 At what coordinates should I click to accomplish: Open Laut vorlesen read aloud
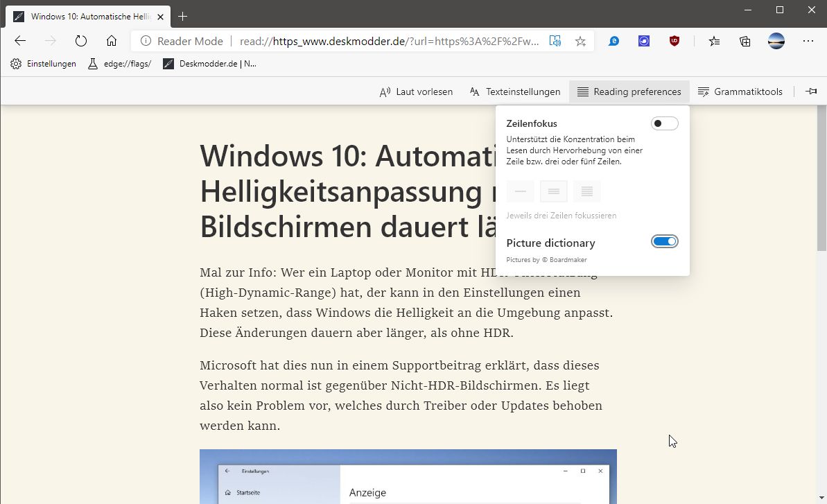(x=416, y=92)
